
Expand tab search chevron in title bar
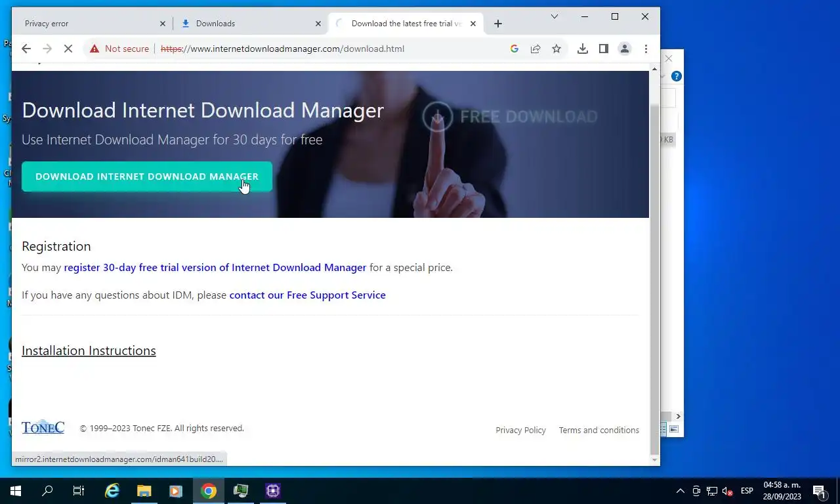click(555, 16)
